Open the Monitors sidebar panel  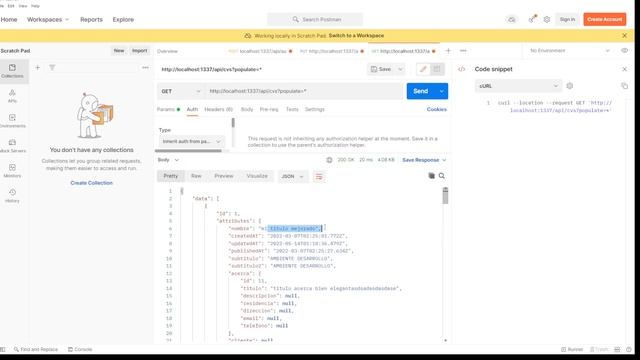pyautogui.click(x=12, y=171)
